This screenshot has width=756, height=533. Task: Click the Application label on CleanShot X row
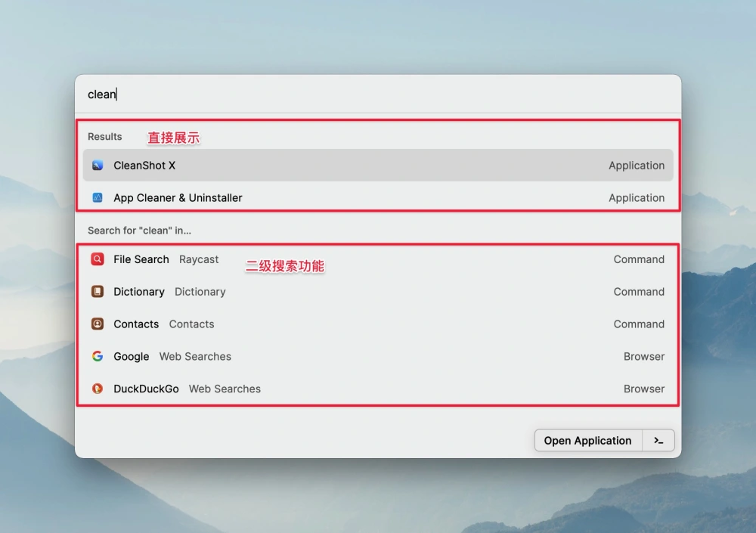tap(637, 166)
